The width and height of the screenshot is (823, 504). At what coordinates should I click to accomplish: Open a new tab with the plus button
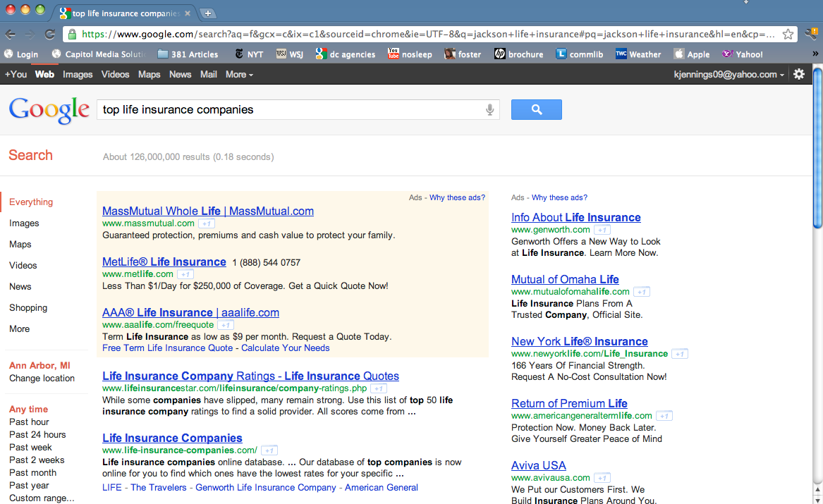coord(208,13)
